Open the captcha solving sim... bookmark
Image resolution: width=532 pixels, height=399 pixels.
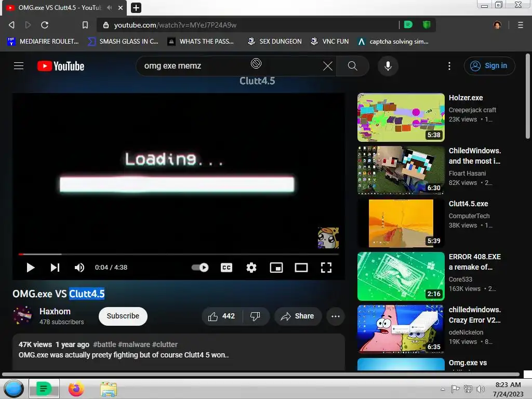click(x=393, y=42)
